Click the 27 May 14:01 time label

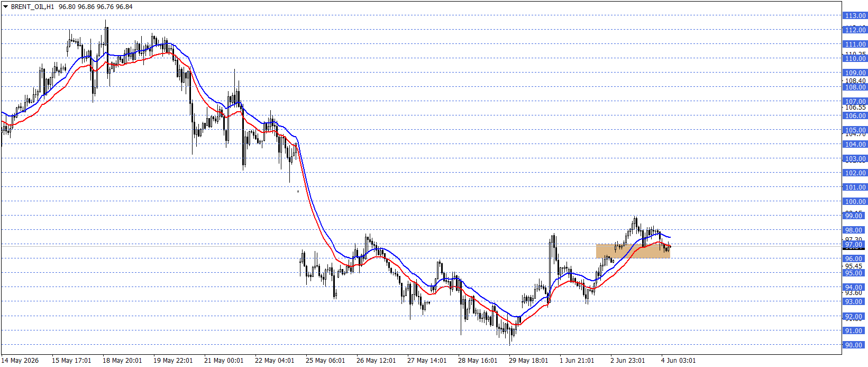(x=427, y=361)
